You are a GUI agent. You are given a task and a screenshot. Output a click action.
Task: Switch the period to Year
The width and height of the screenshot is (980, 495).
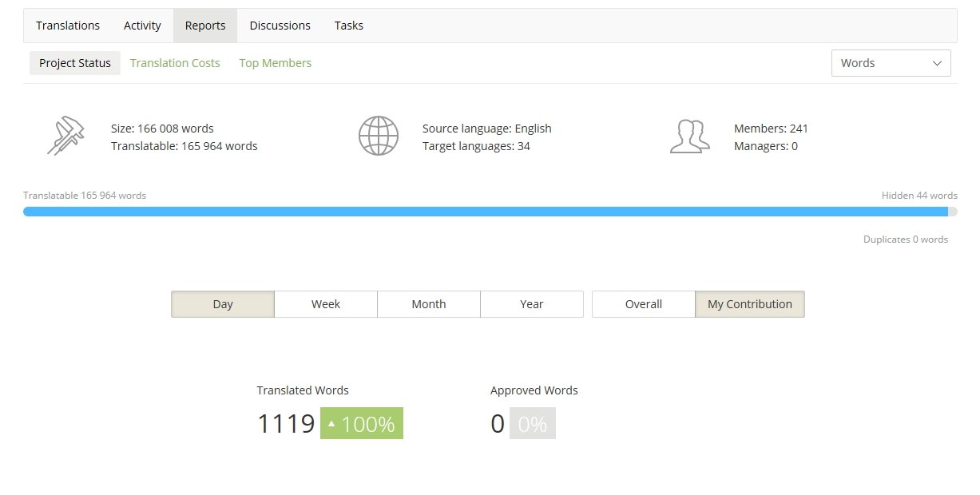pyautogui.click(x=532, y=304)
